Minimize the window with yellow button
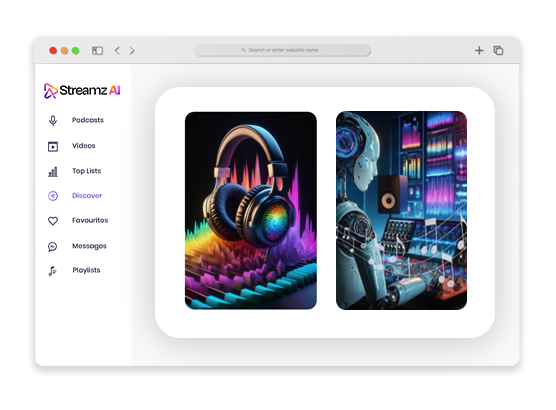 pos(64,50)
